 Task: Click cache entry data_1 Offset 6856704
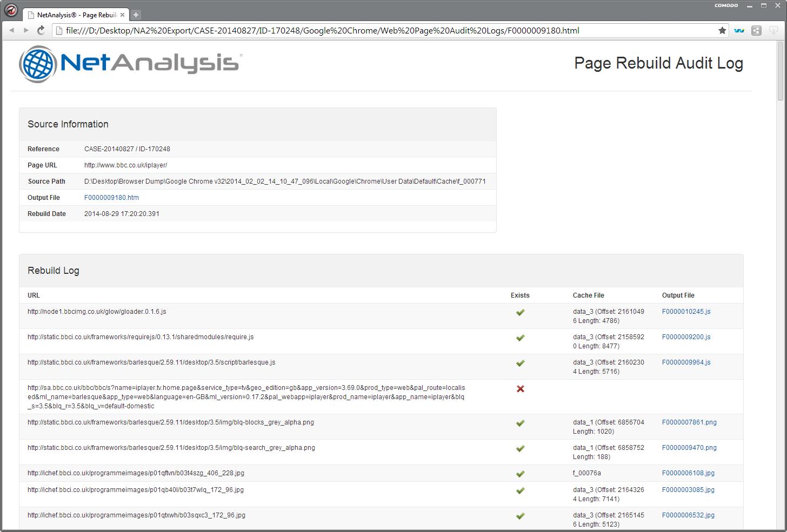click(609, 427)
